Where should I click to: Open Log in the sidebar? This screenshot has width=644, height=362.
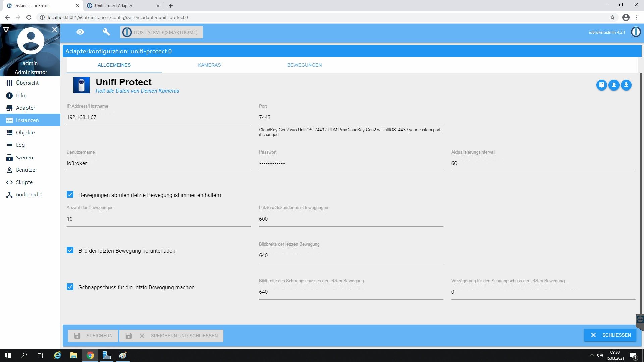pos(30,145)
